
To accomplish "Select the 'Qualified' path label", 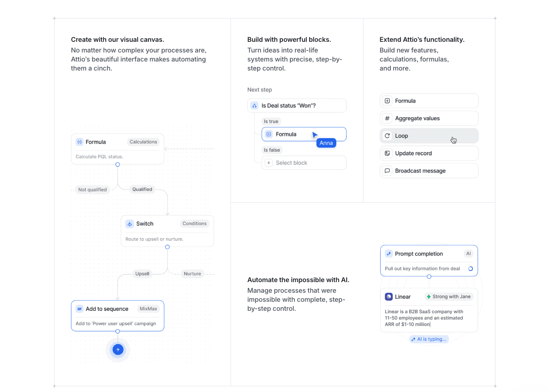I will point(142,189).
